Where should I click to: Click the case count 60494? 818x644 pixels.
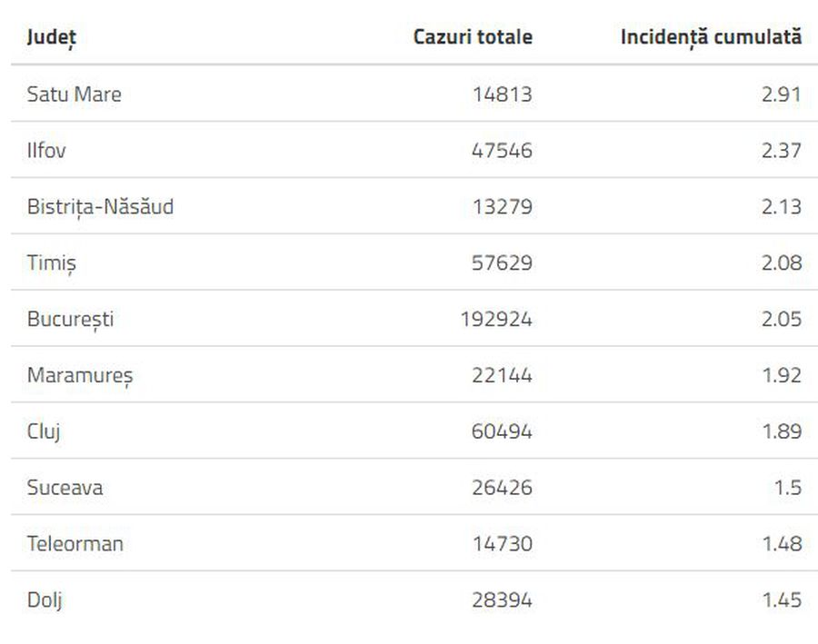502,431
